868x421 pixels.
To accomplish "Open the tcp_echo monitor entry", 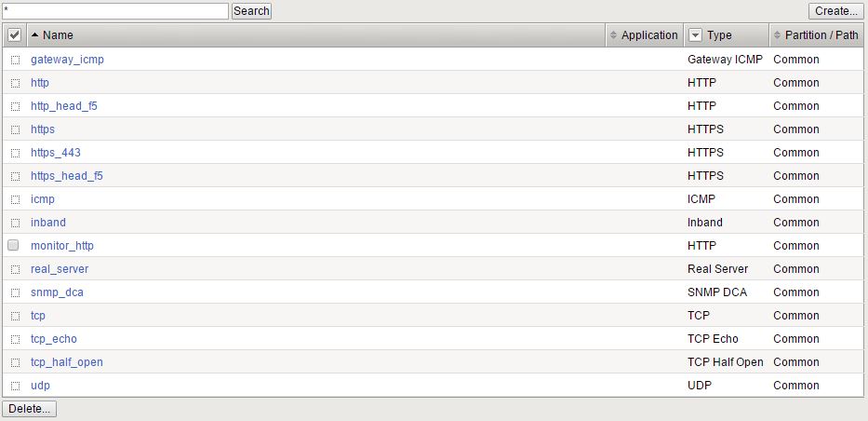I will pyautogui.click(x=54, y=339).
